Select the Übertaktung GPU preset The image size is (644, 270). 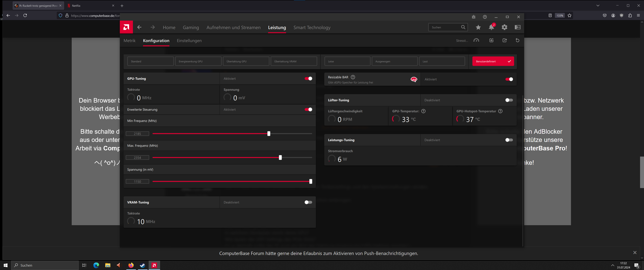tap(246, 61)
